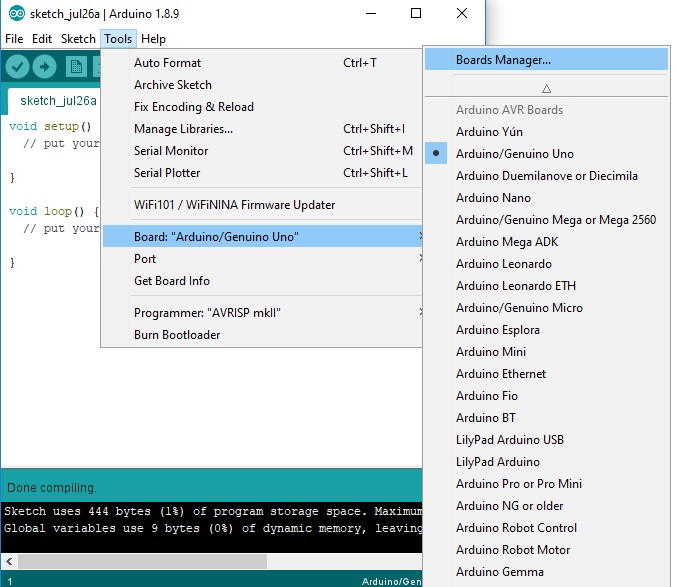The image size is (676, 587).
Task: Maximize the Arduino window
Action: pos(416,13)
